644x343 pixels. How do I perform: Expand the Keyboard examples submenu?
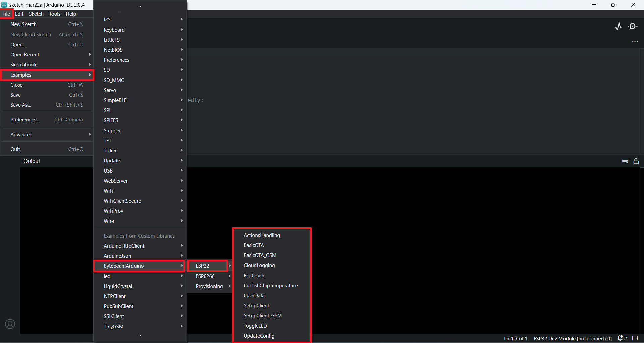point(140,30)
